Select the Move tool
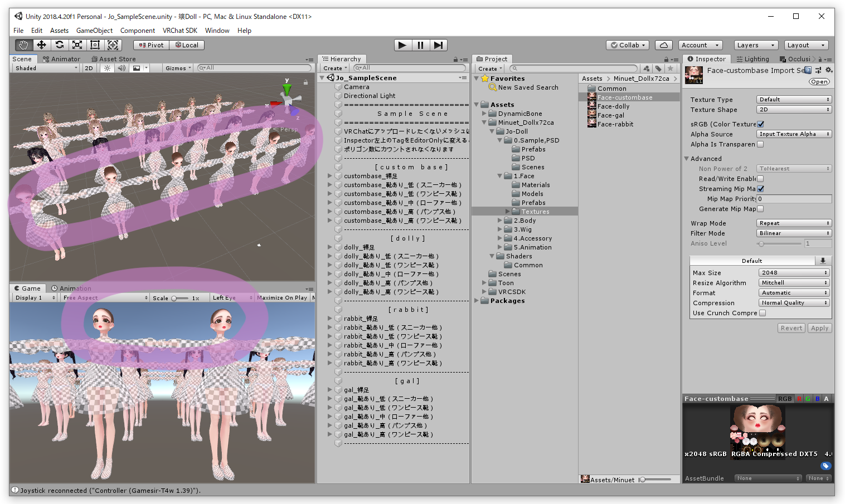 (x=41, y=45)
